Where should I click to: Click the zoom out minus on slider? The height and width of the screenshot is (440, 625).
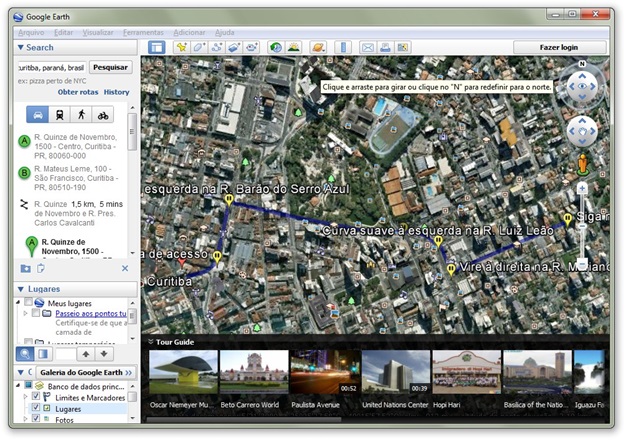[x=582, y=263]
